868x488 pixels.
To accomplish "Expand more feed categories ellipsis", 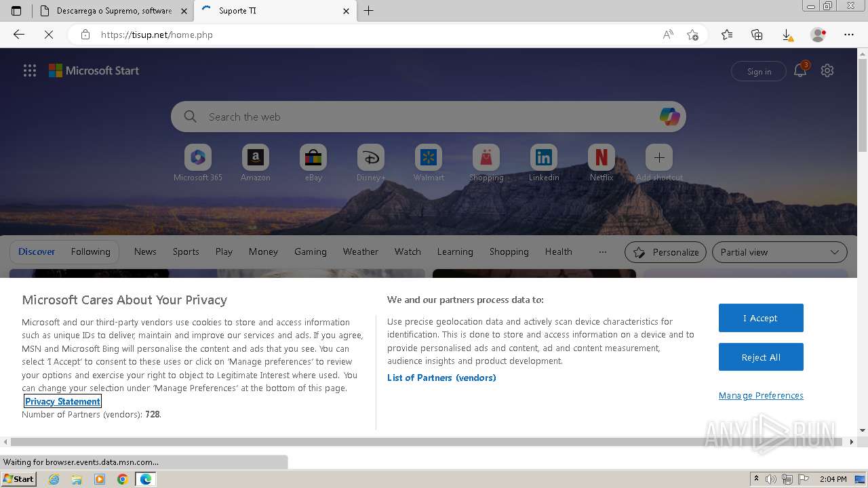I will coord(602,252).
